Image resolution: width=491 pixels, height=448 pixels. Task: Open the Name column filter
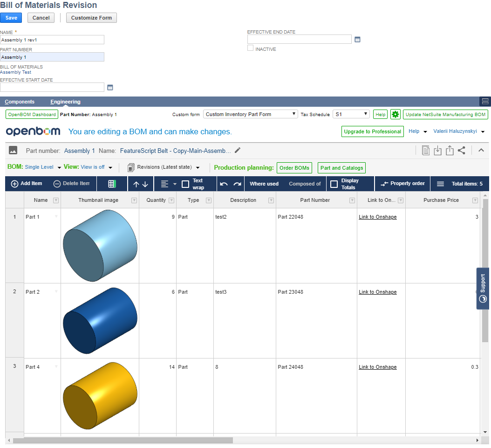pyautogui.click(x=56, y=200)
